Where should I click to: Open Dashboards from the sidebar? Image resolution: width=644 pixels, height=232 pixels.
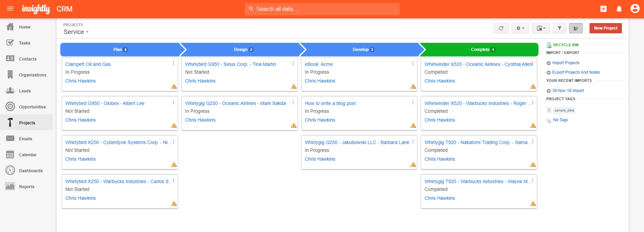click(x=30, y=171)
